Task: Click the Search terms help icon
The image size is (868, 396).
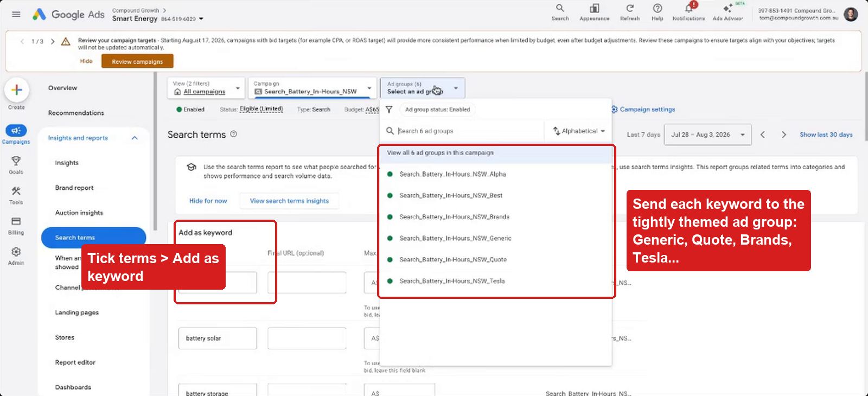Action: (x=233, y=134)
